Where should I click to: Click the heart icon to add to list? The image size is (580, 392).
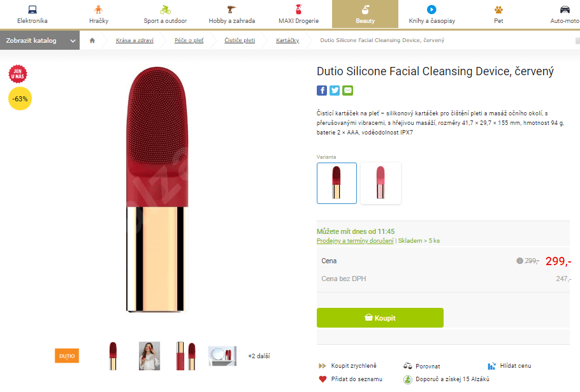(323, 379)
